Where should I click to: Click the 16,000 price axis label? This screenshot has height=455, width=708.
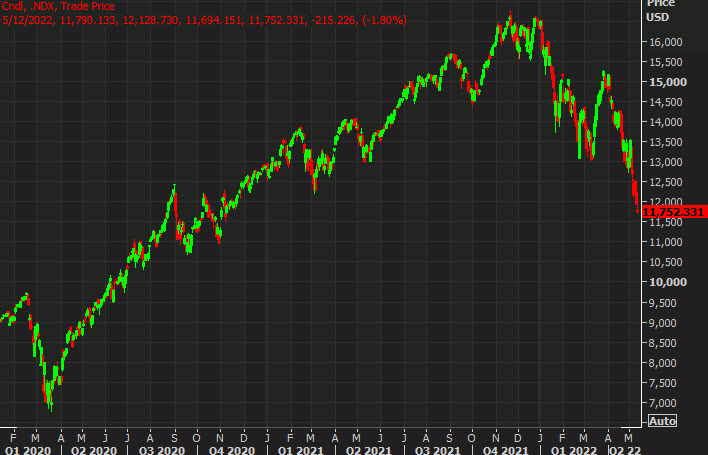[x=666, y=42]
